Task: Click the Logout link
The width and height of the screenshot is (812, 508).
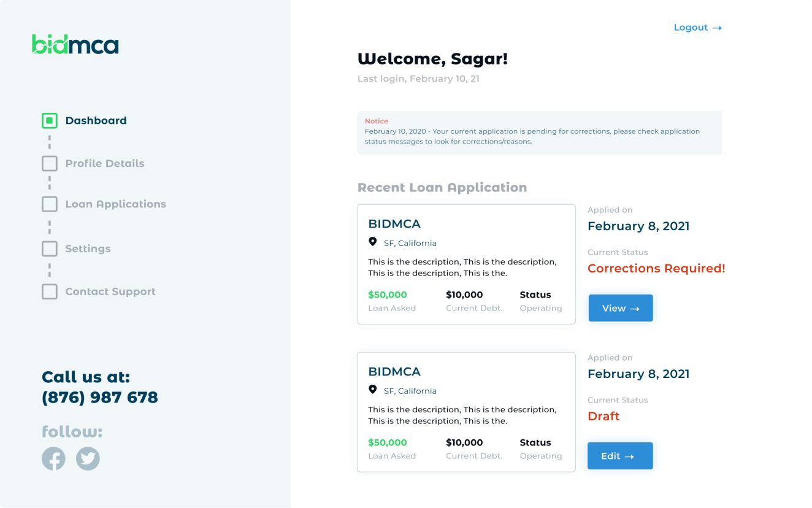Action: click(691, 28)
